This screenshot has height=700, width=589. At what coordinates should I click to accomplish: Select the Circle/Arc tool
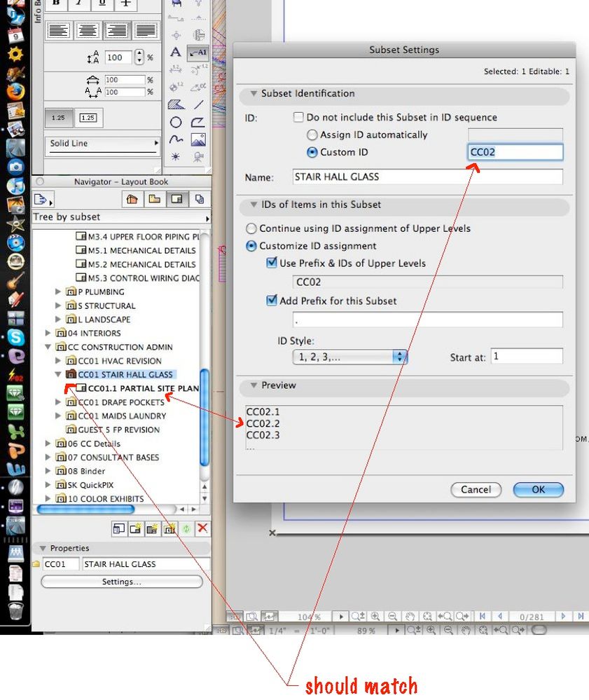tap(176, 122)
